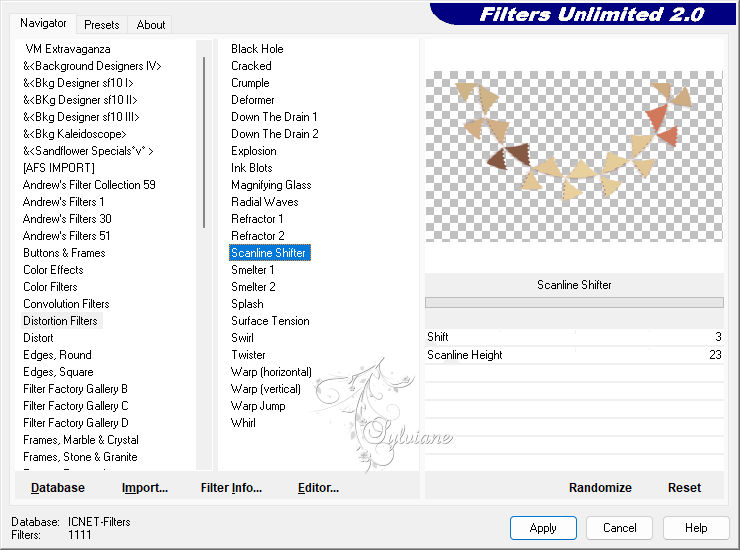Open the Presets tab
Viewport: 740px width, 550px height.
coord(101,25)
